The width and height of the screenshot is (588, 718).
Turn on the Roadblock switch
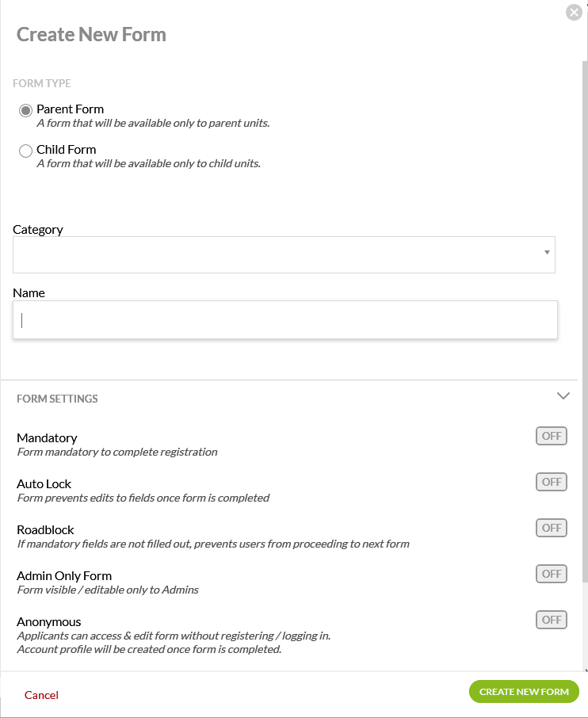pyautogui.click(x=552, y=528)
